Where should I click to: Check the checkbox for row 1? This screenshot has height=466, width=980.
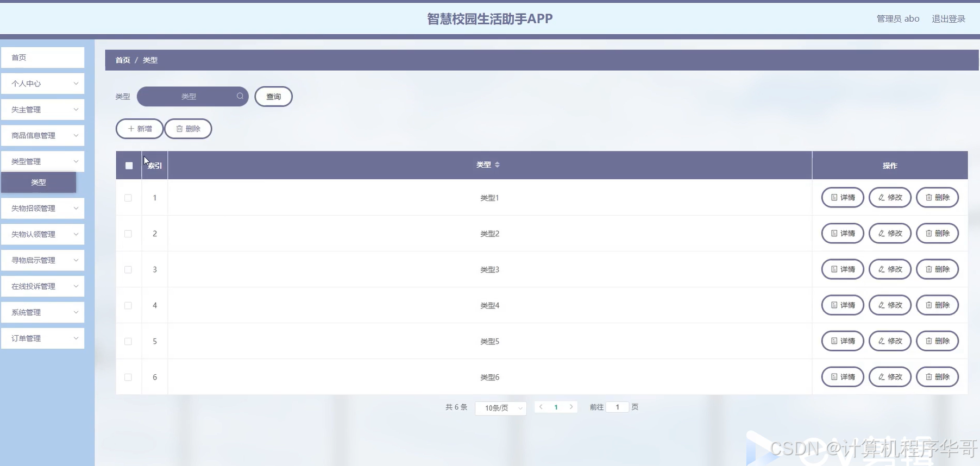click(128, 198)
